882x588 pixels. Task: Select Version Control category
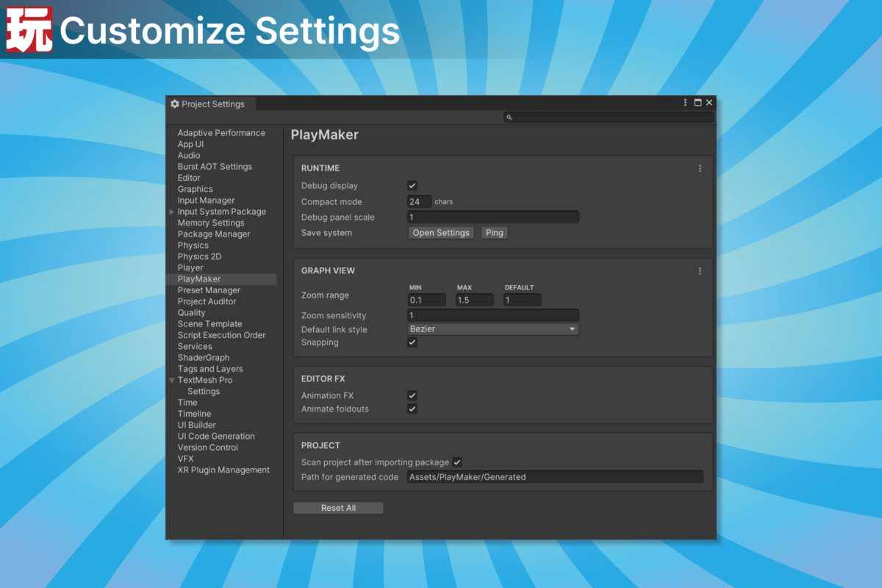pos(208,448)
